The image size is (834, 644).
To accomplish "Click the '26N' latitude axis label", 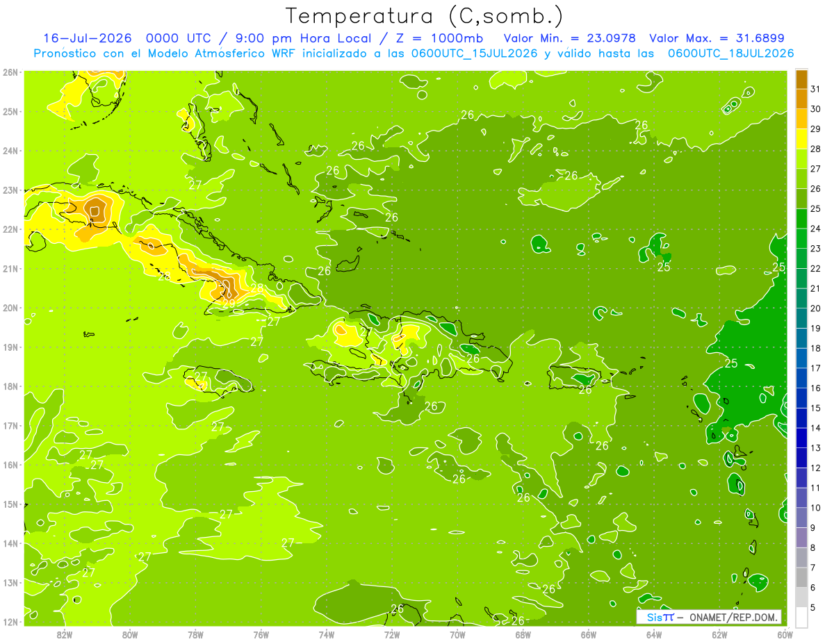I will [10, 72].
